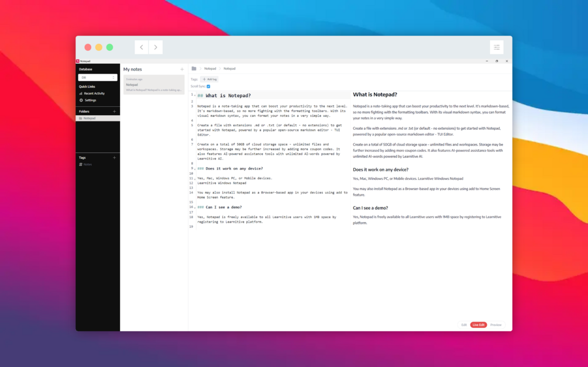Click the Tags section label in sidebar
This screenshot has height=367, width=588.
click(x=82, y=158)
